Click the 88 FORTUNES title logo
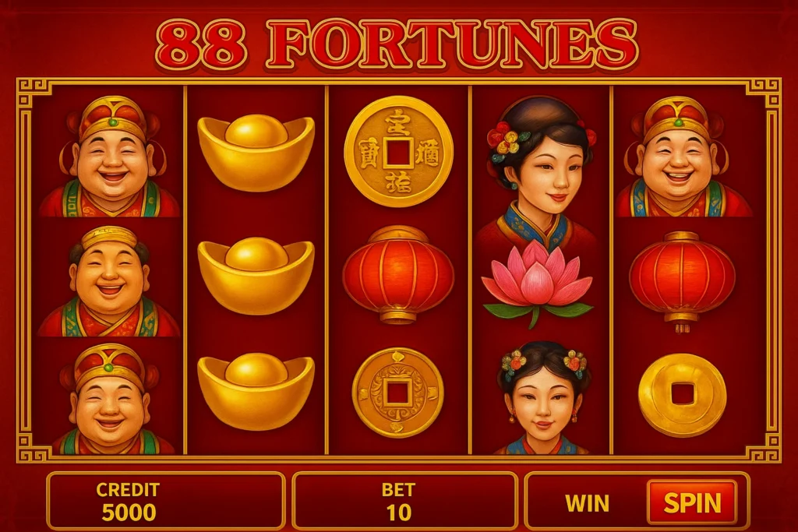This screenshot has height=532, width=798. click(x=397, y=44)
